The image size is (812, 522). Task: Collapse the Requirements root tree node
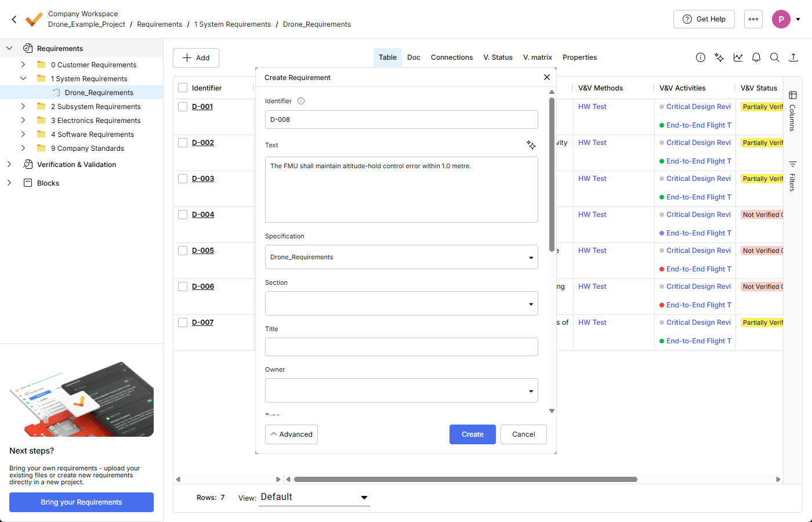coord(9,48)
